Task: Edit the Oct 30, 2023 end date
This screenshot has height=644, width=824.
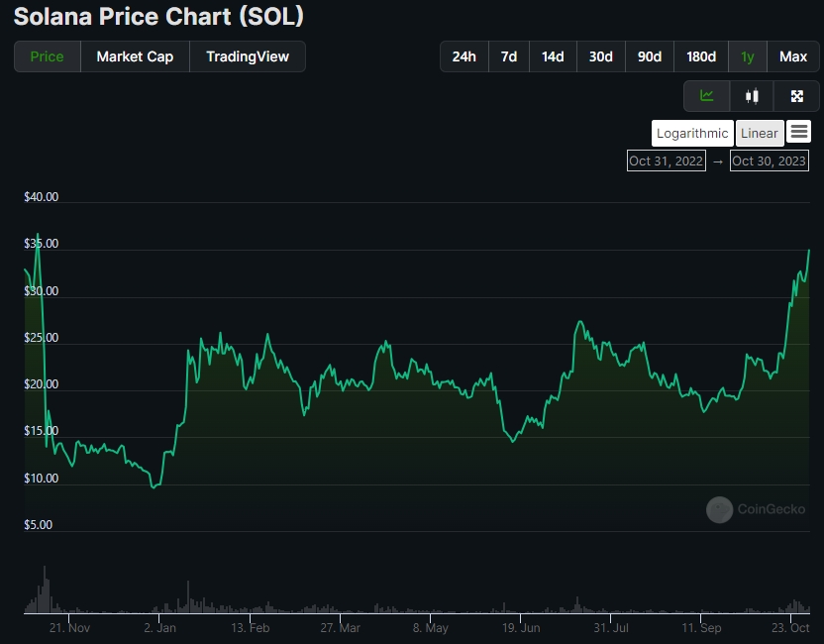Action: 769,161
